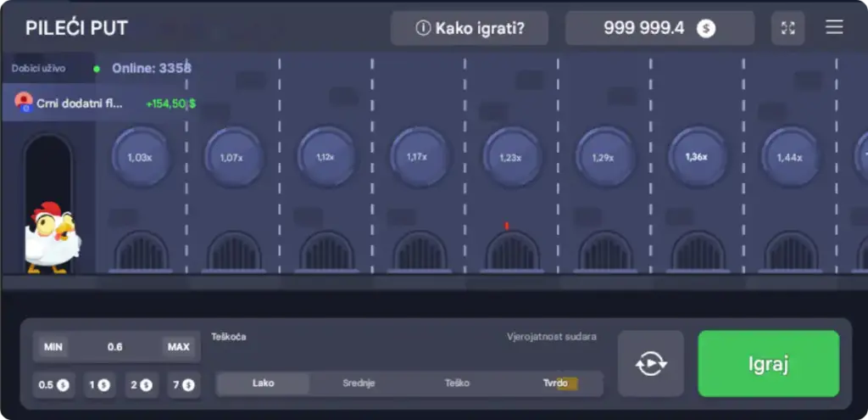Screen dimensions: 868x420
Task: Click the Dobici uživo tab
Action: tap(39, 69)
